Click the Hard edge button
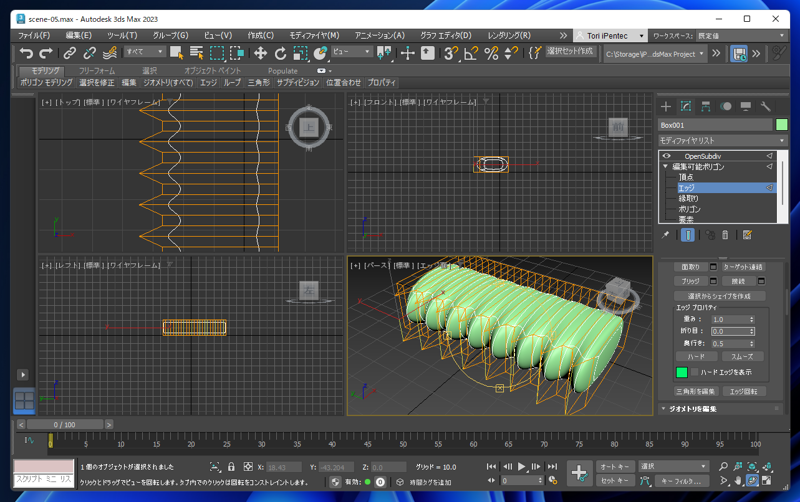800x502 pixels. (696, 357)
